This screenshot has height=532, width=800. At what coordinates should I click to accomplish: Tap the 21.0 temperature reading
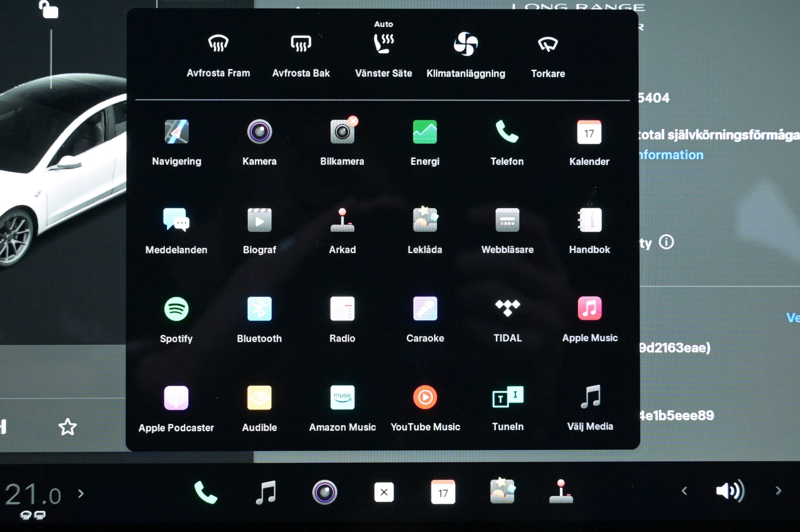(33, 494)
